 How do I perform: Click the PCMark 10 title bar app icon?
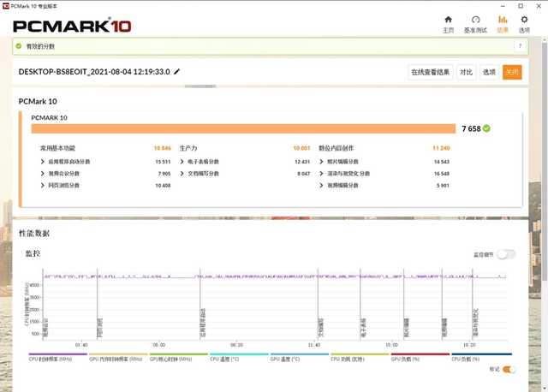coord(6,6)
